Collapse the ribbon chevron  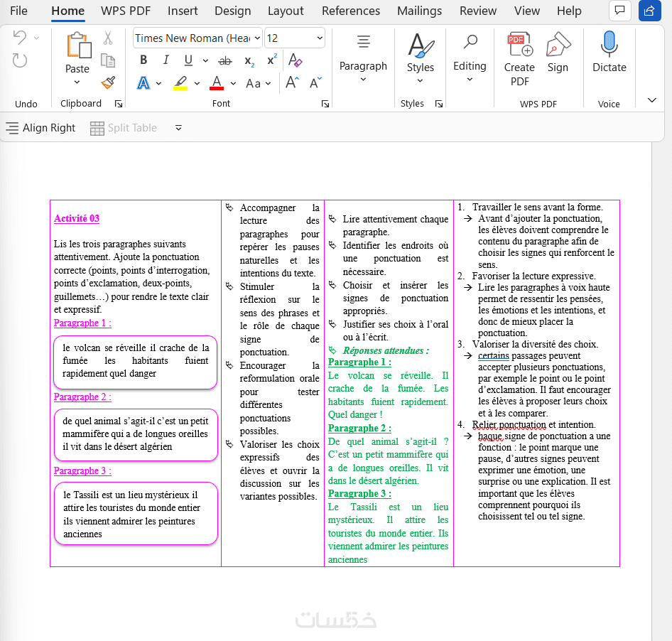[x=652, y=100]
